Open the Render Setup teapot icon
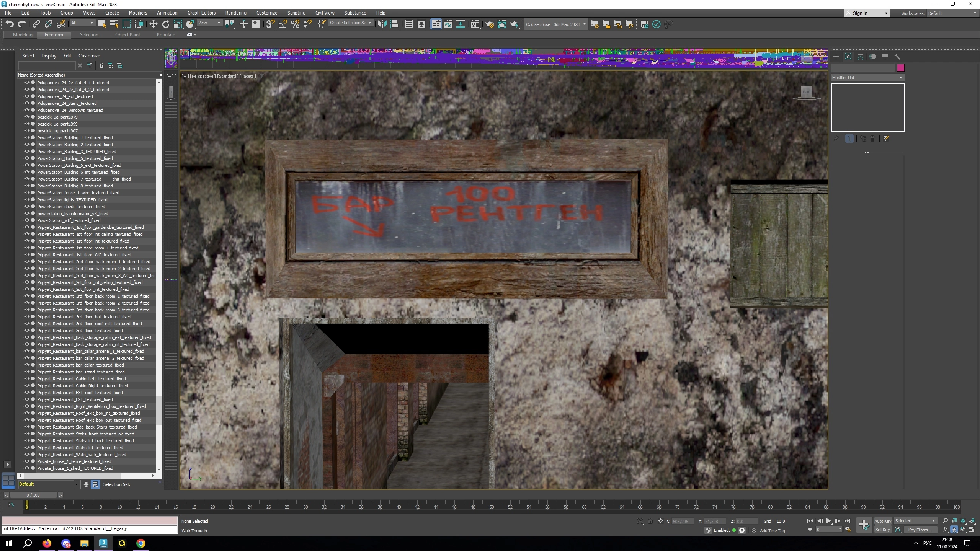980x551 pixels. coord(489,24)
